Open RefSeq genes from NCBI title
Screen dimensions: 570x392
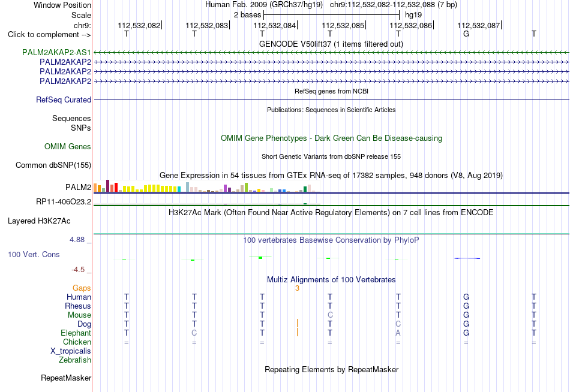tap(331, 91)
